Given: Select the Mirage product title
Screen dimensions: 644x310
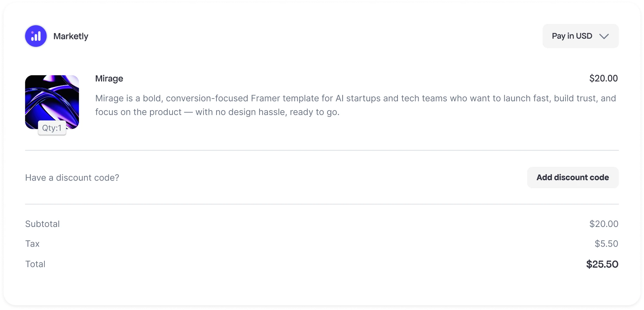Looking at the screenshot, I should coord(109,78).
